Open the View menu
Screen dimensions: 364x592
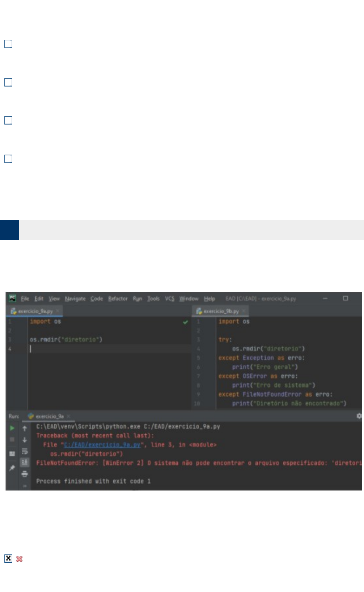coord(54,299)
